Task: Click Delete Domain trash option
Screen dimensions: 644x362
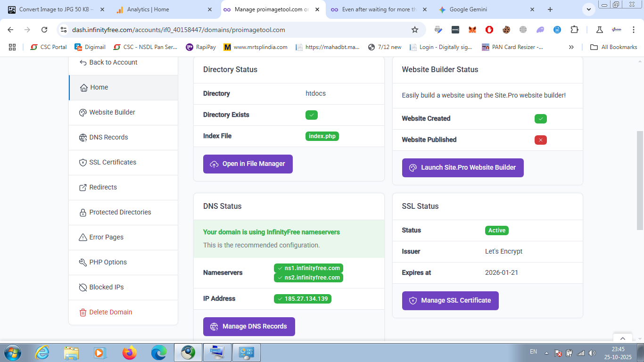Action: pos(110,312)
